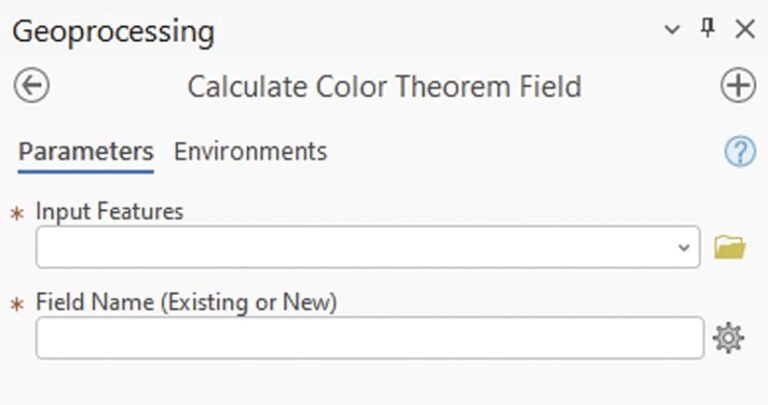Click the plus icon beside tool title

[x=738, y=86]
